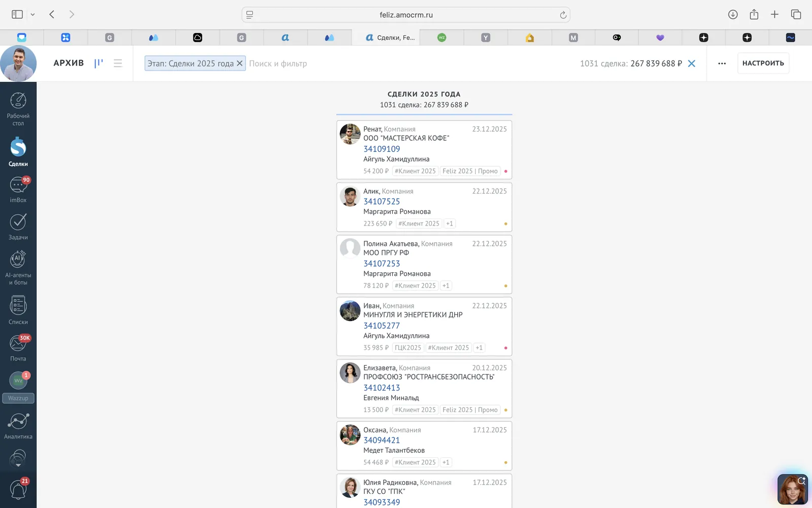The height and width of the screenshot is (508, 812).
Task: Switch to list view of deals
Action: tap(118, 63)
